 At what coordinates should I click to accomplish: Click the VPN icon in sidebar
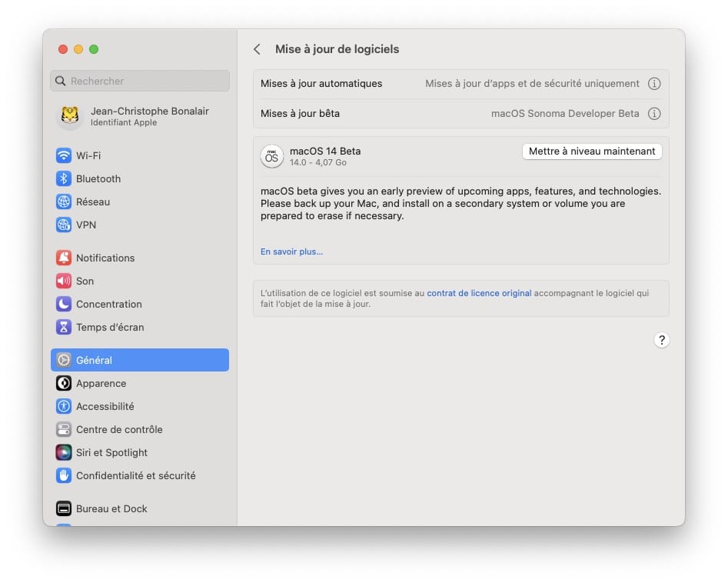64,225
